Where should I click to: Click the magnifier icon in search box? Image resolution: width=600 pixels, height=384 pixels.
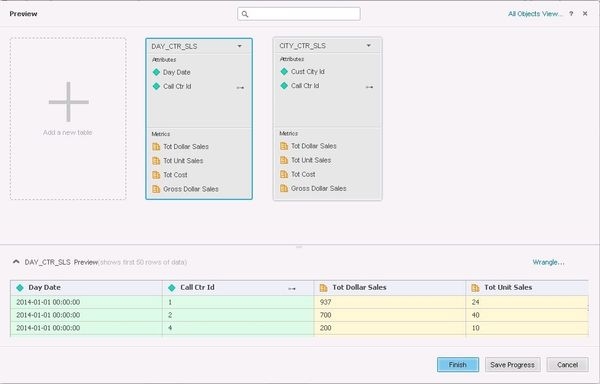[x=245, y=14]
